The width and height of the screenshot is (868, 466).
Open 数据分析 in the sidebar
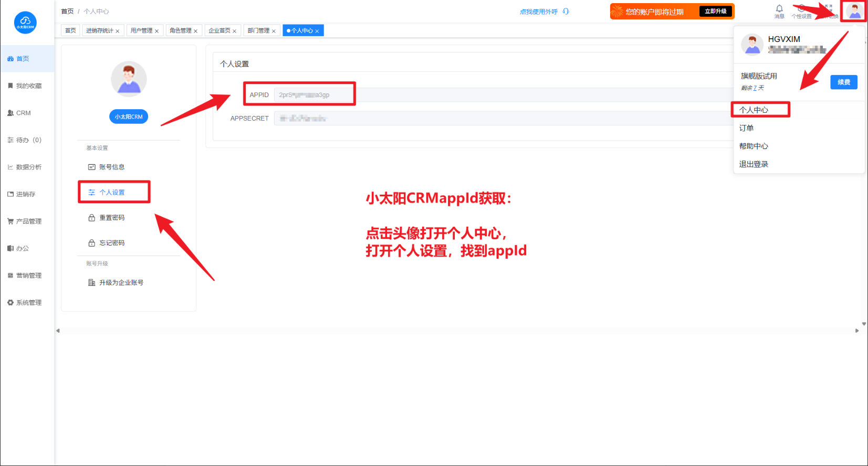click(27, 167)
